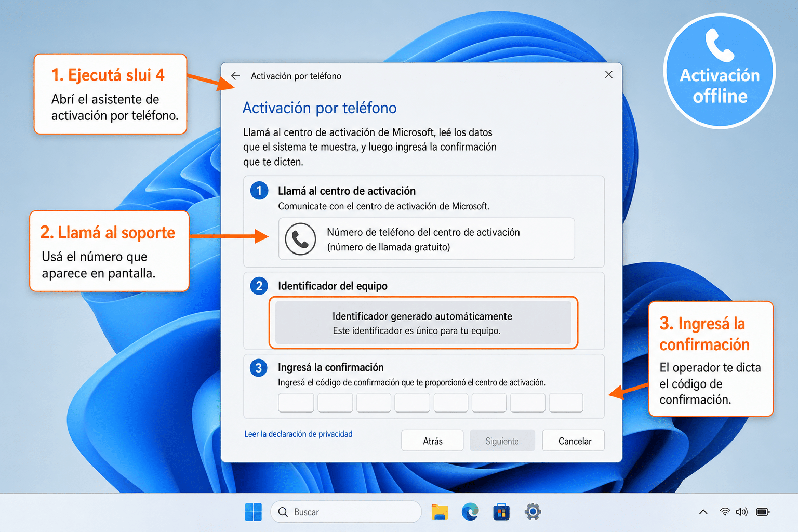Check the battery tray icon
798x532 pixels.
pyautogui.click(x=763, y=512)
